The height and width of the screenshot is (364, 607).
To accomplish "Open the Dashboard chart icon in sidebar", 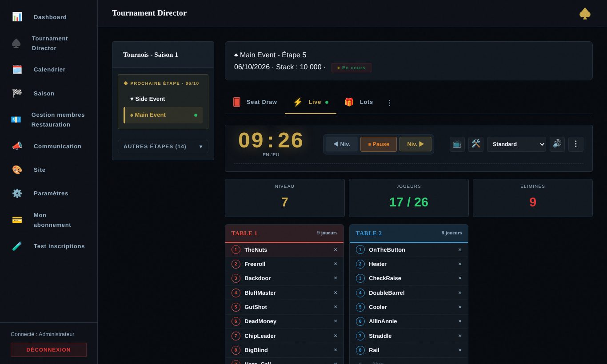I will click(x=17, y=17).
